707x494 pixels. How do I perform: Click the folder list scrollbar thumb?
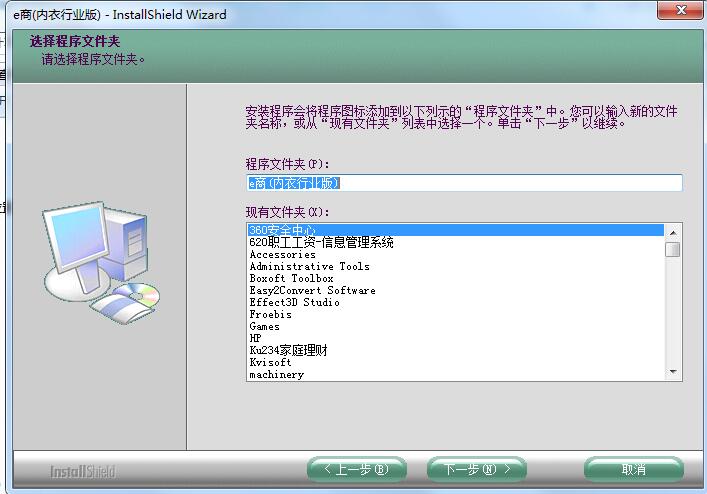pyautogui.click(x=673, y=249)
